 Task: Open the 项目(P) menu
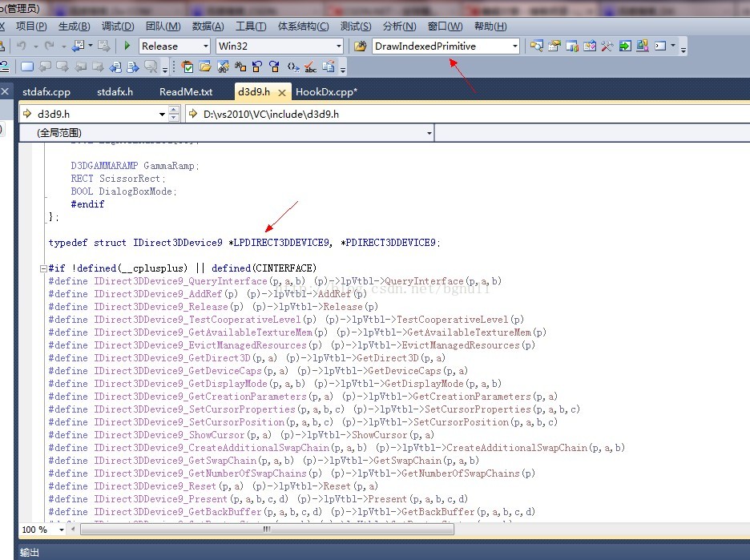(x=31, y=26)
